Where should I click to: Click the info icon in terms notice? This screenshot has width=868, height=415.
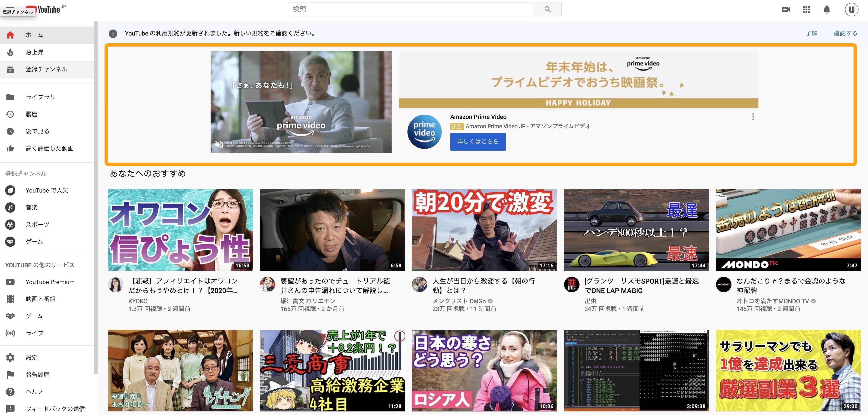[113, 34]
